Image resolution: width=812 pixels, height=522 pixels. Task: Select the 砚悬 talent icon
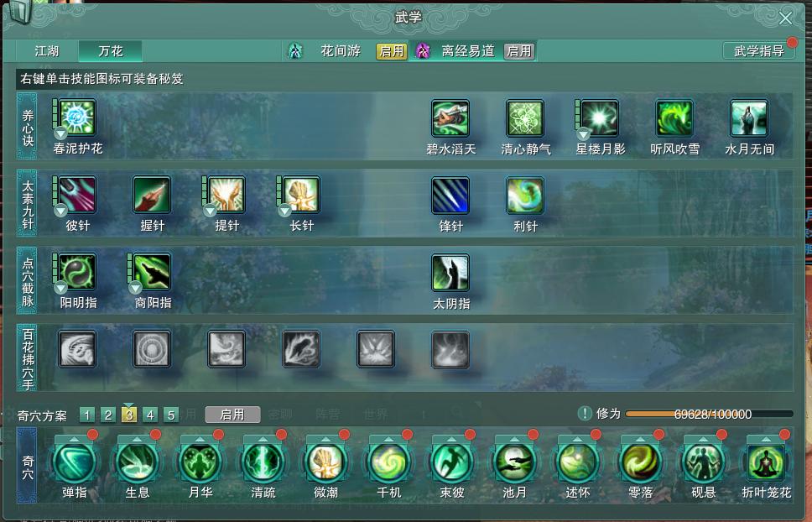703,462
